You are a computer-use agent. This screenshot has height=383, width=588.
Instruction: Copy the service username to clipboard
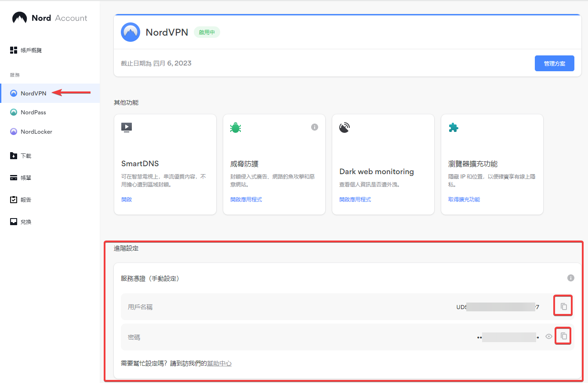(x=564, y=306)
